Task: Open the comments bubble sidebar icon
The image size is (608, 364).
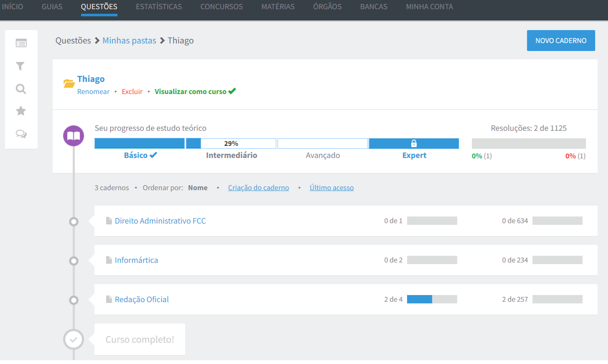Action: point(21,134)
